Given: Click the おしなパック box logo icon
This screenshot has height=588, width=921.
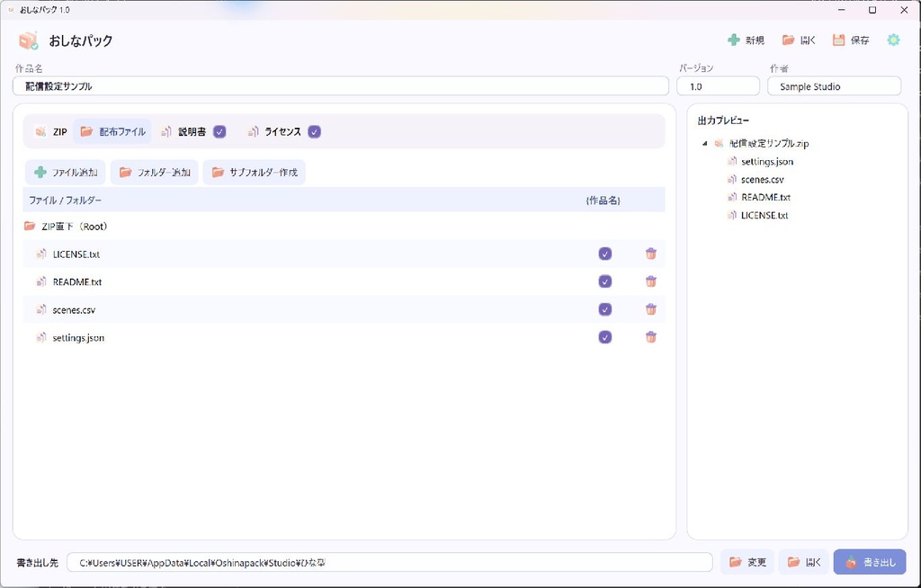Looking at the screenshot, I should point(28,40).
